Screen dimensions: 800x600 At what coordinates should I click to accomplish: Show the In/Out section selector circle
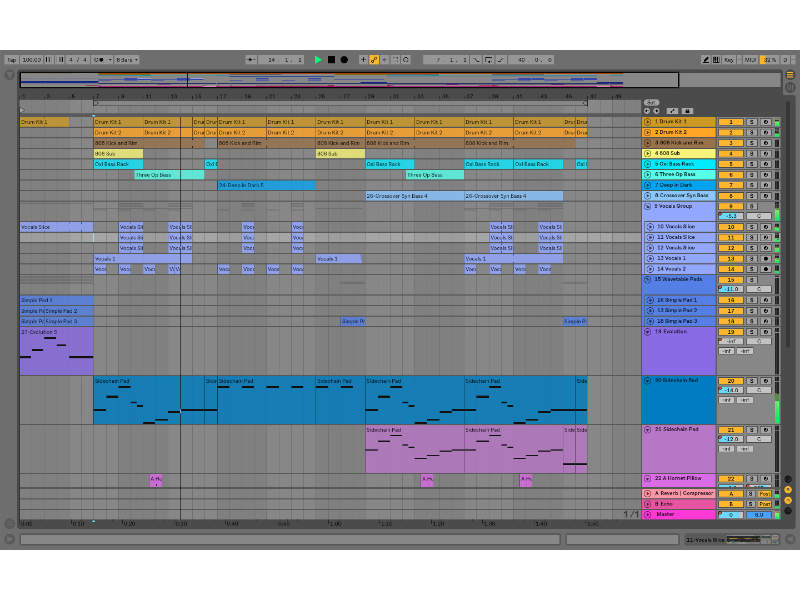click(788, 479)
